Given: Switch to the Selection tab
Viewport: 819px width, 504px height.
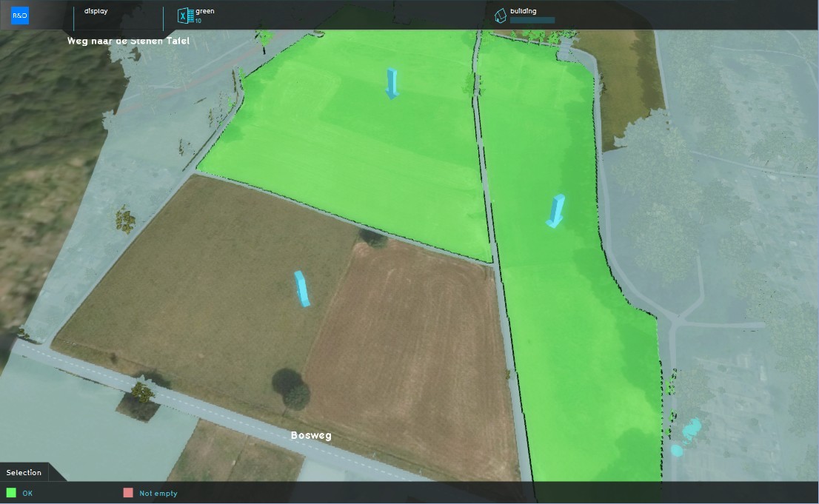Looking at the screenshot, I should [x=24, y=472].
